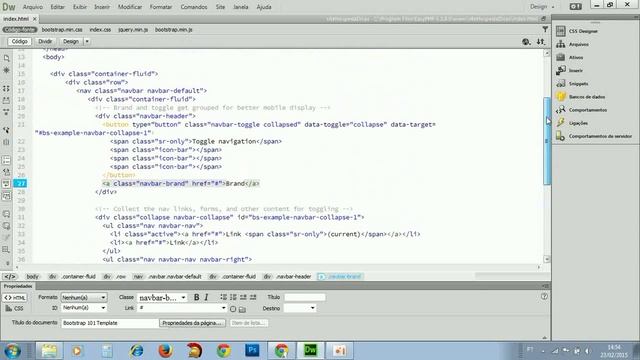Open the Inserir menu in menu bar
Viewport: 640px width, 360px height.
102,7
